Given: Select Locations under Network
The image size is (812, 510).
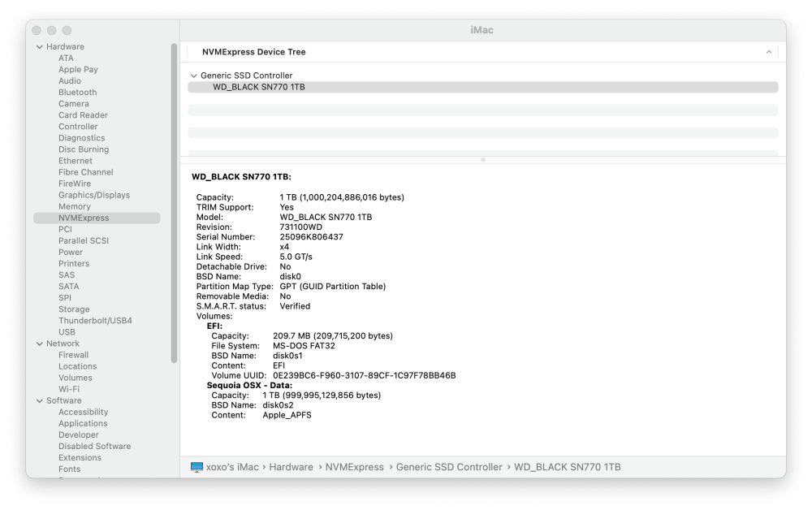Looking at the screenshot, I should click(77, 366).
